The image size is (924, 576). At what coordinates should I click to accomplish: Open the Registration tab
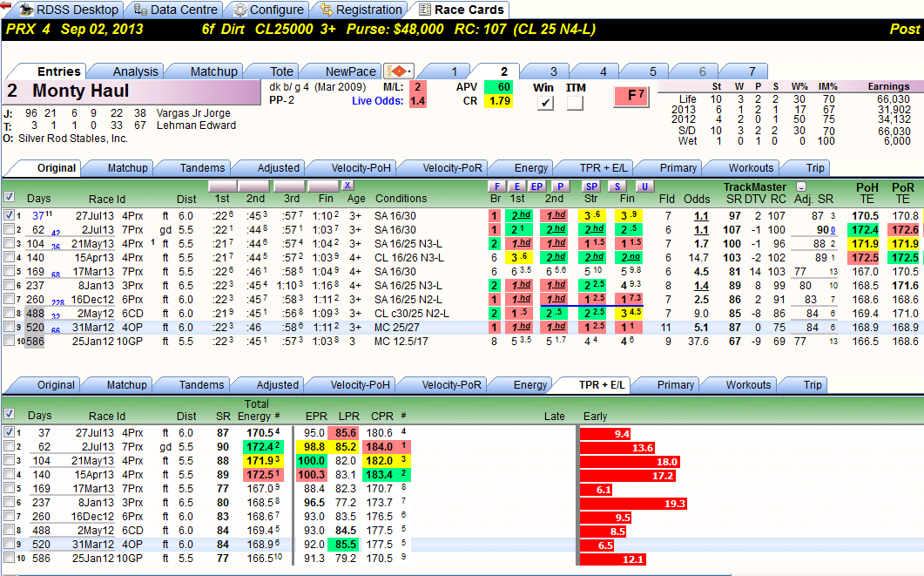pos(361,10)
